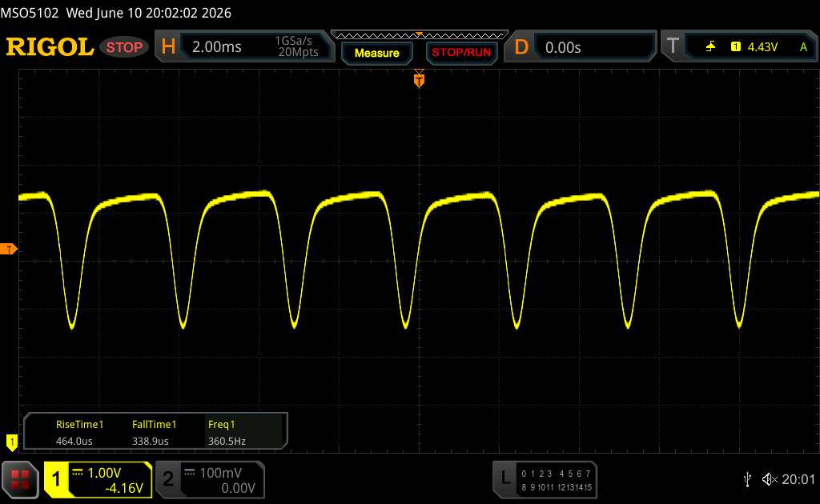Open horizontal timebase H menu
Image resolution: width=820 pixels, height=504 pixels.
point(168,47)
